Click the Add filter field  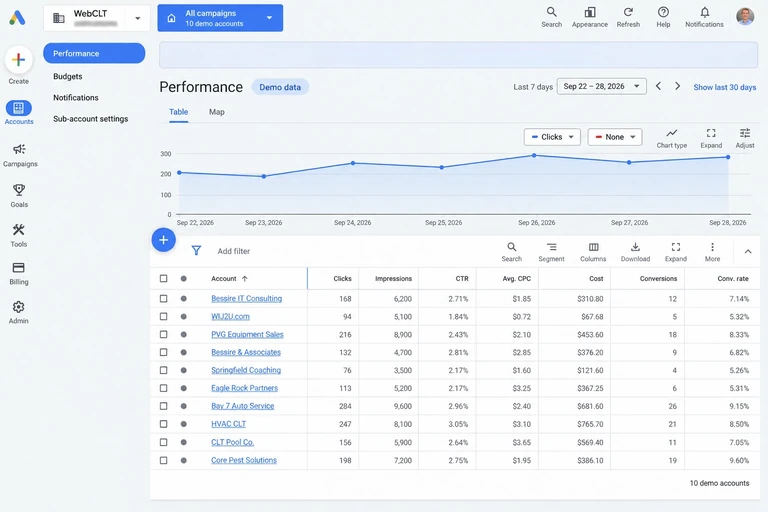tap(234, 251)
